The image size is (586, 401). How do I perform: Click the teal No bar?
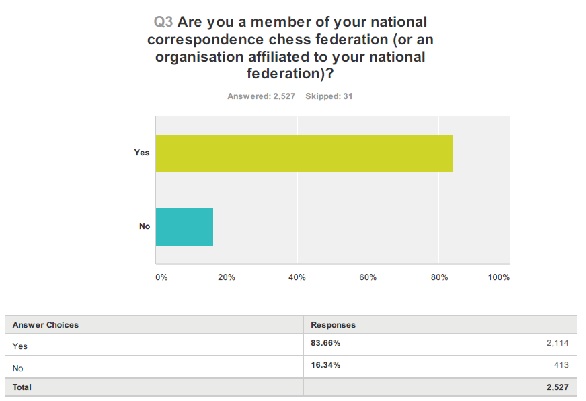click(x=184, y=227)
